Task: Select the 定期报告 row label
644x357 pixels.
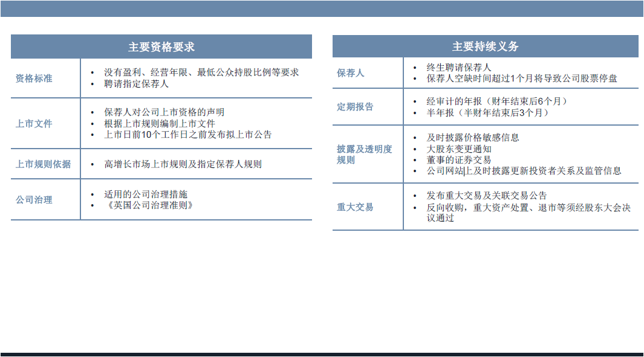Action: [x=356, y=107]
